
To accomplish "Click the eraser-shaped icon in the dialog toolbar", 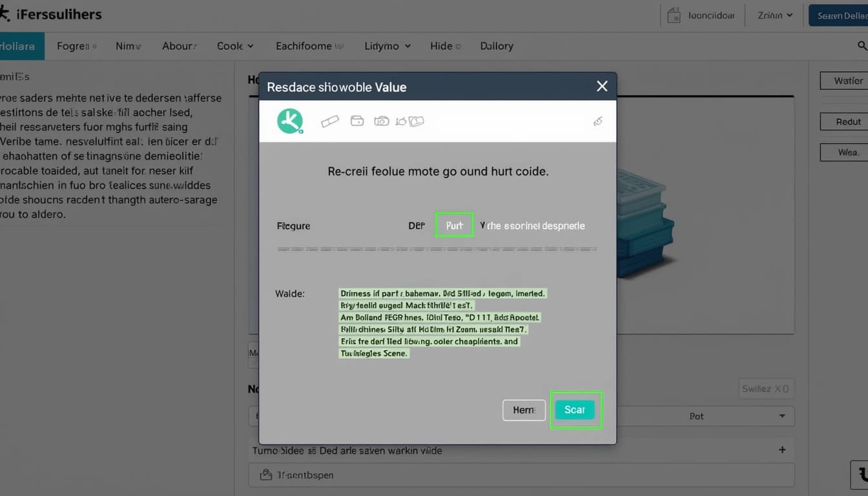I will tap(330, 121).
